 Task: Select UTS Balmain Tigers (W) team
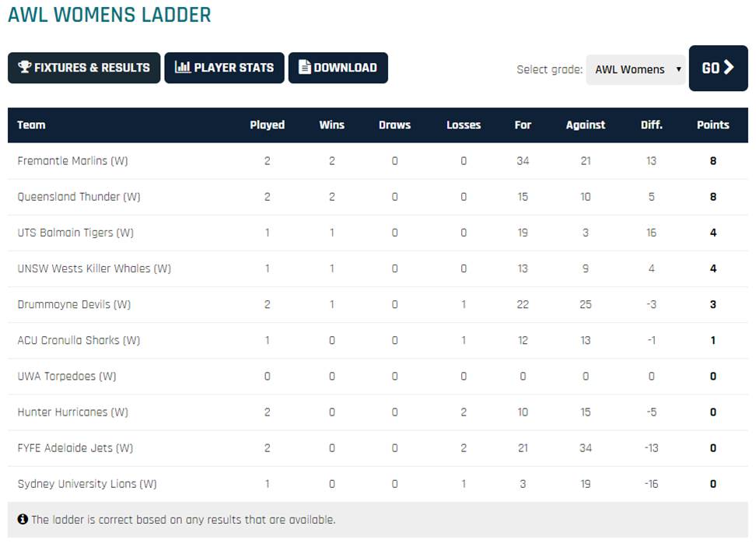click(x=75, y=233)
